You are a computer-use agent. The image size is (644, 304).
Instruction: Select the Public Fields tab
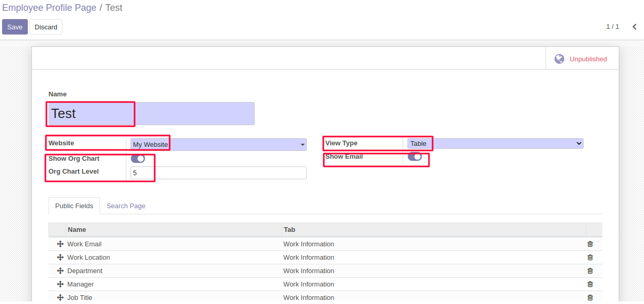click(x=74, y=206)
